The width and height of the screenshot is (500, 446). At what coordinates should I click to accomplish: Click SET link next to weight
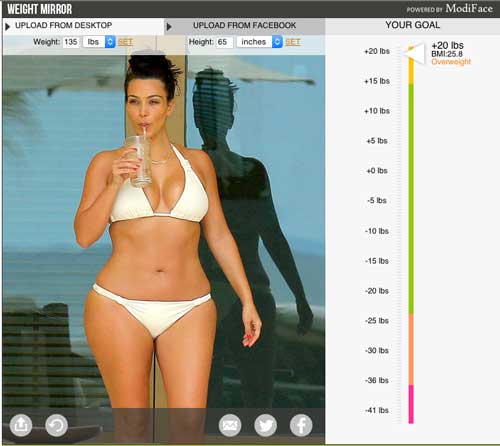coord(125,42)
